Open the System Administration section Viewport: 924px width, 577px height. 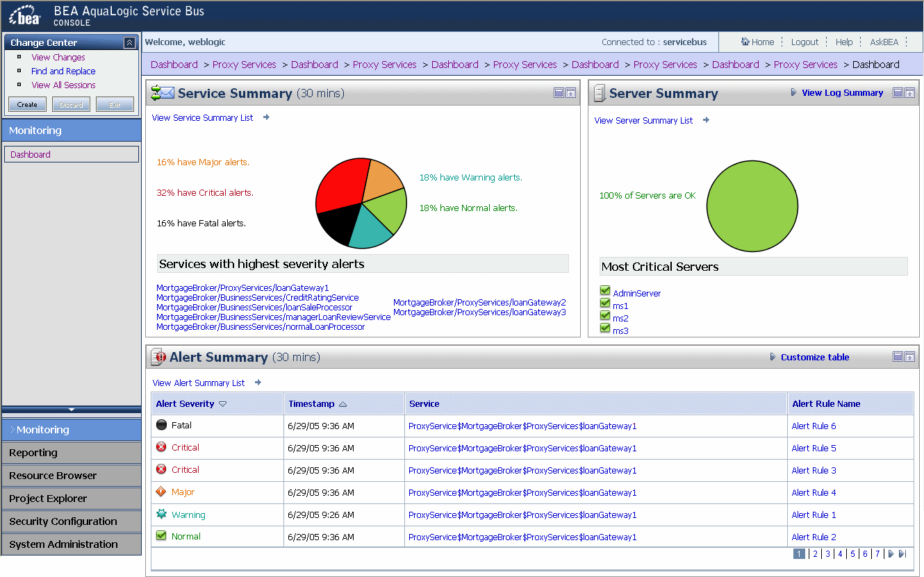71,544
